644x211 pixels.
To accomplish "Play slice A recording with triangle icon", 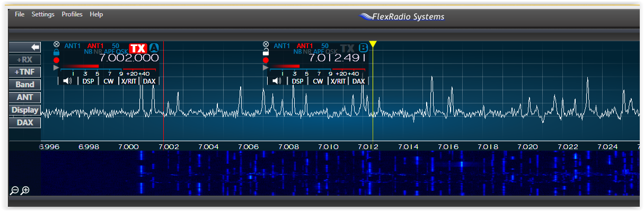I will click(x=56, y=68).
